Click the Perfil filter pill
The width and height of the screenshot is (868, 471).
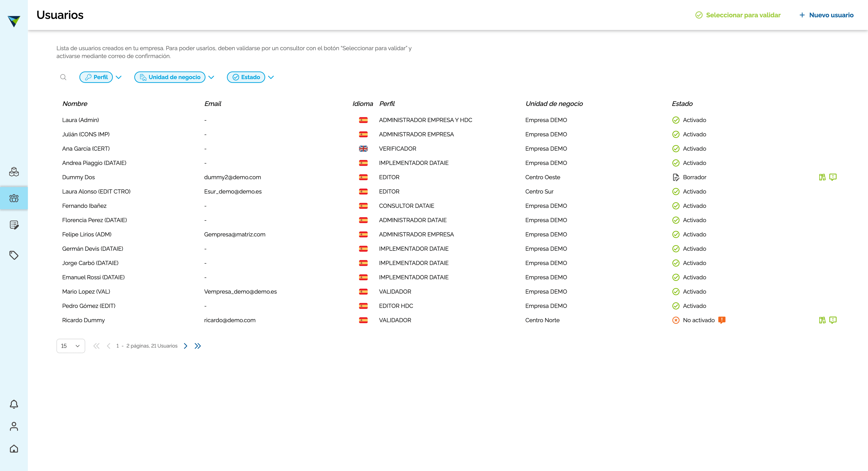point(96,77)
